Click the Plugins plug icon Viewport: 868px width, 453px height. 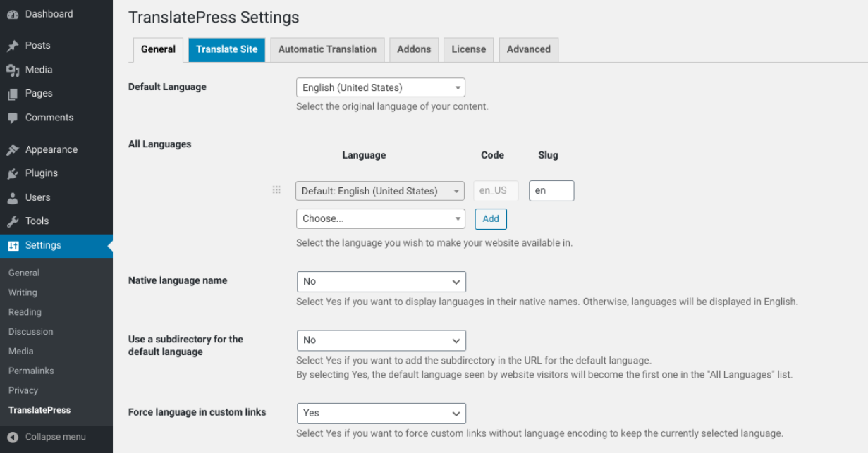pos(13,173)
